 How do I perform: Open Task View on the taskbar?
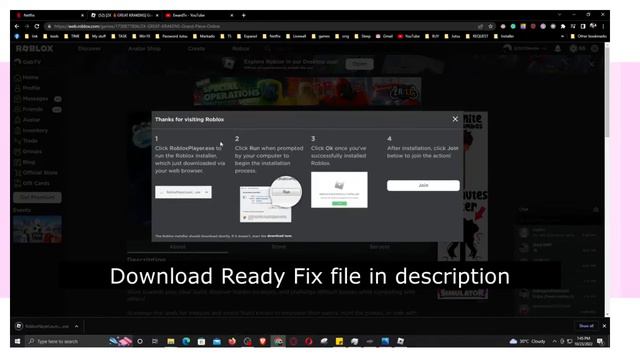(155, 341)
